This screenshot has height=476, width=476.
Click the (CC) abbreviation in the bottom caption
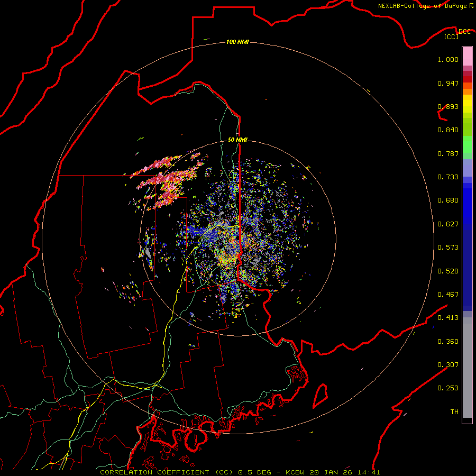[x=224, y=472]
